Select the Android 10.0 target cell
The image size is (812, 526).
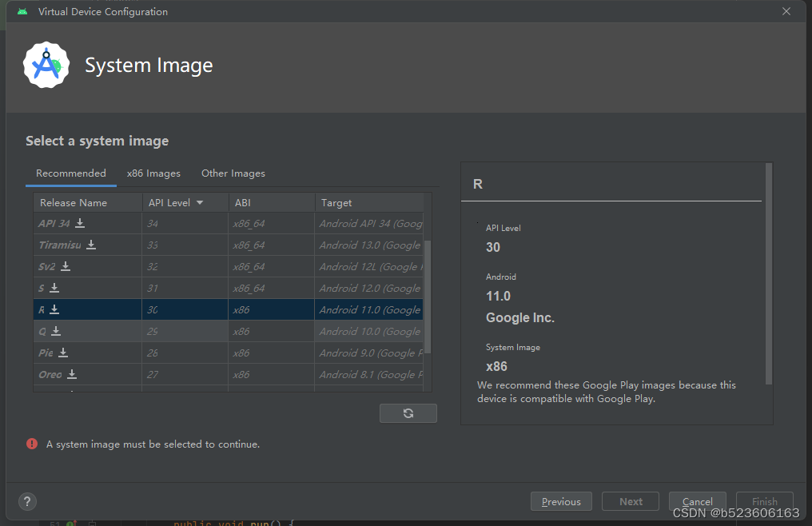tap(369, 331)
